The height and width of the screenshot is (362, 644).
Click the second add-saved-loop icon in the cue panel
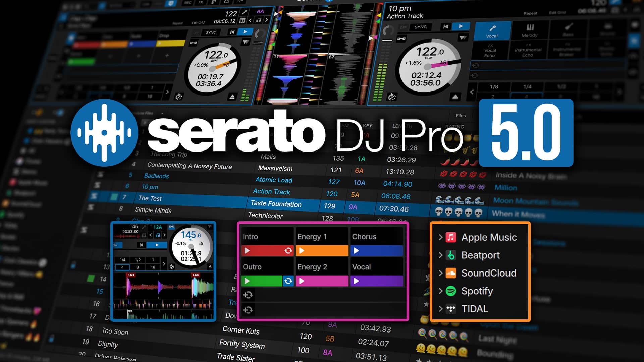(248, 310)
